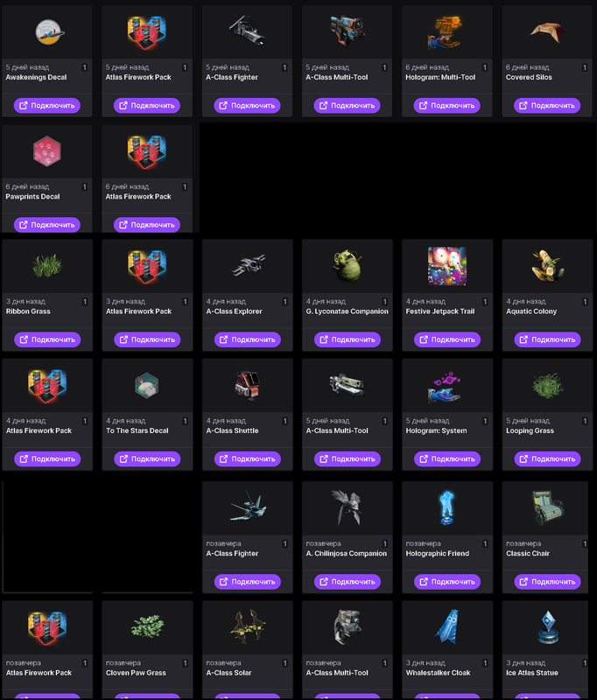597x700 pixels.
Task: Connect the Ribbon Grass reward
Action: pos(47,339)
